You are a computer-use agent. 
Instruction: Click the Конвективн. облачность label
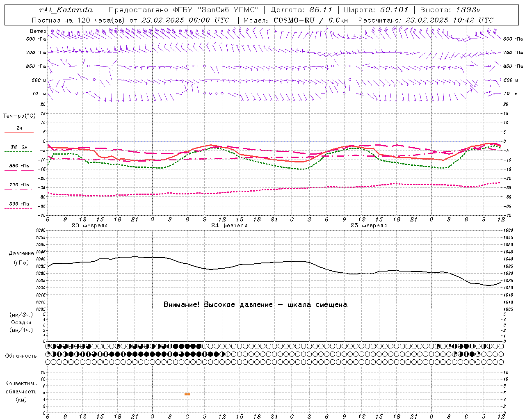point(21,388)
